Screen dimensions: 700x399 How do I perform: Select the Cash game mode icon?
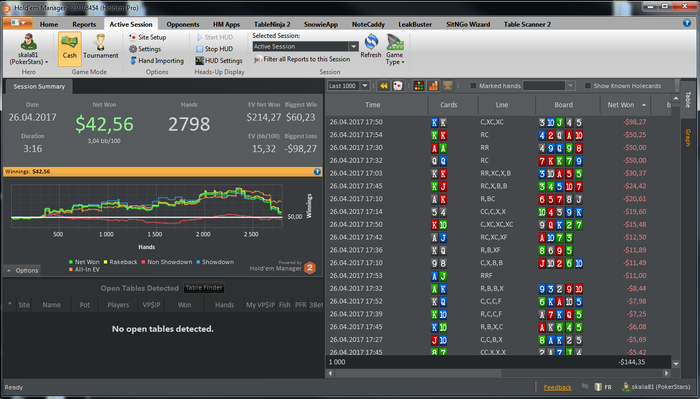click(70, 42)
